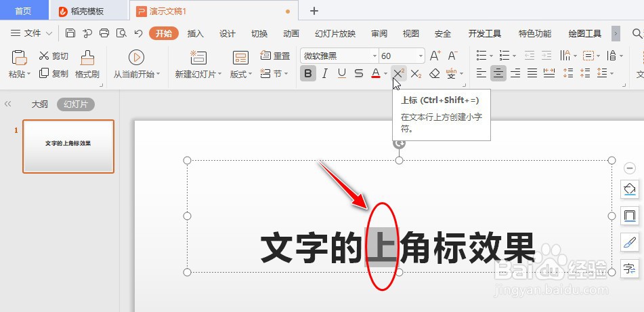
Task: Toggle center alignment
Action: (498, 73)
